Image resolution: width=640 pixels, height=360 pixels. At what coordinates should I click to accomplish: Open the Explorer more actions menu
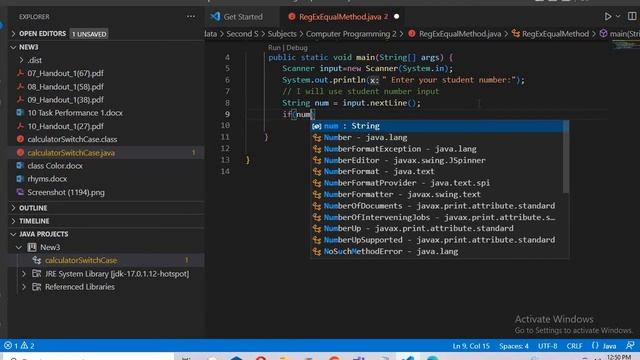click(191, 17)
